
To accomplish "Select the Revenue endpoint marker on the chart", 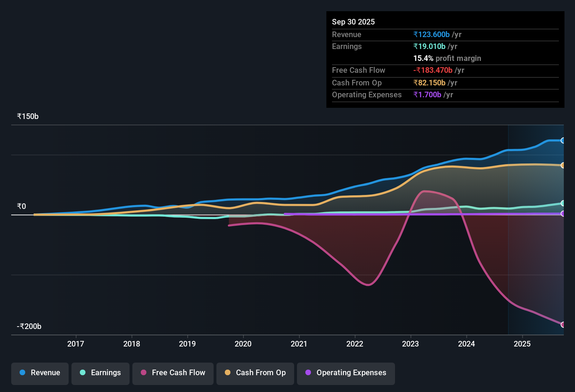I will click(x=563, y=140).
